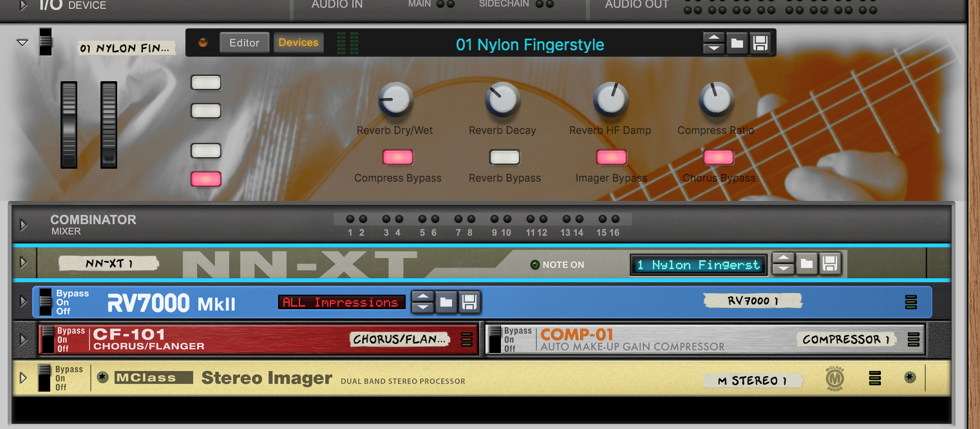Save the NN-XT patch with disk icon
Viewport: 980px width, 429px height.
pyautogui.click(x=829, y=263)
